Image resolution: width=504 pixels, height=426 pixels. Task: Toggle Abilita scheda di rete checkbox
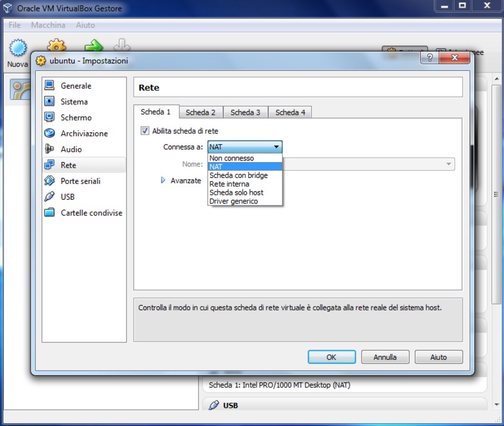click(x=145, y=131)
